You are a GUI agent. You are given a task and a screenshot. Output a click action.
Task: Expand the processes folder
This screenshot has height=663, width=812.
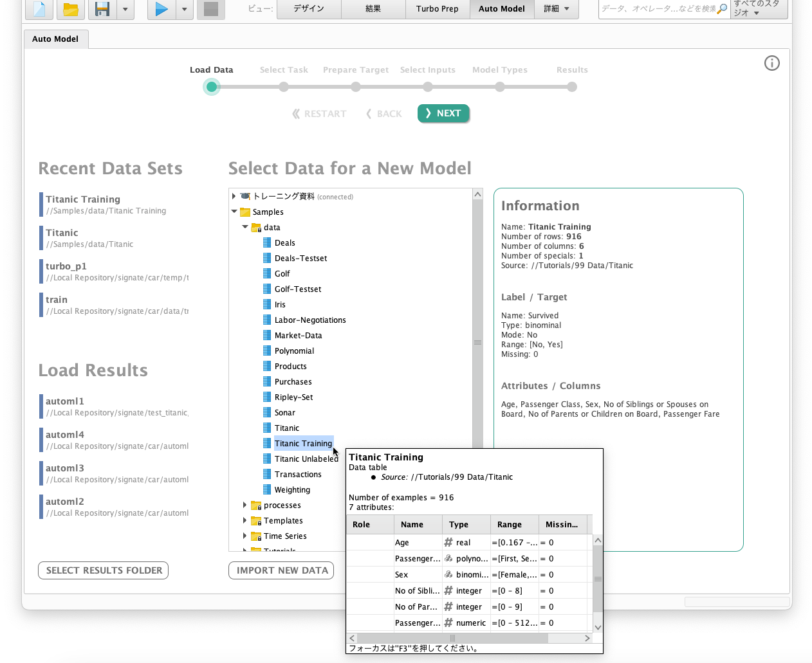pos(245,505)
